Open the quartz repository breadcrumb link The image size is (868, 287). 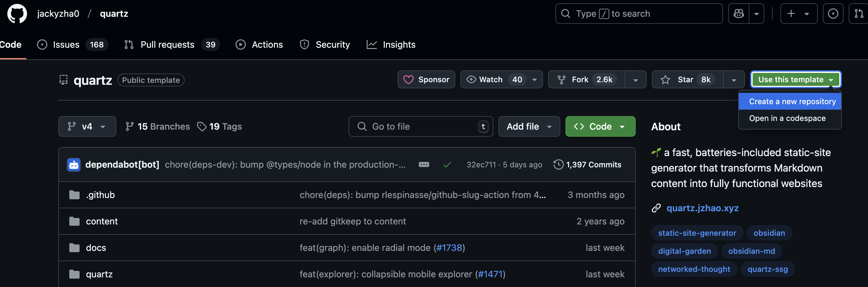114,14
